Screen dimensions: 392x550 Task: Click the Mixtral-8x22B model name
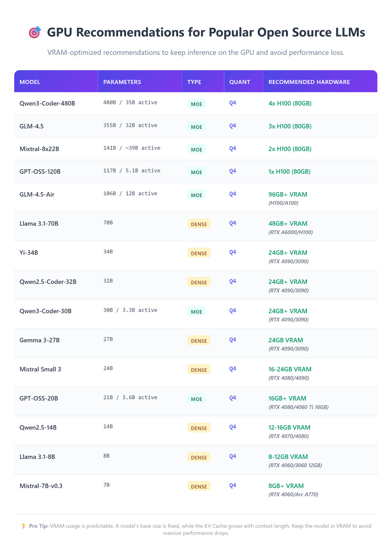pyautogui.click(x=39, y=149)
